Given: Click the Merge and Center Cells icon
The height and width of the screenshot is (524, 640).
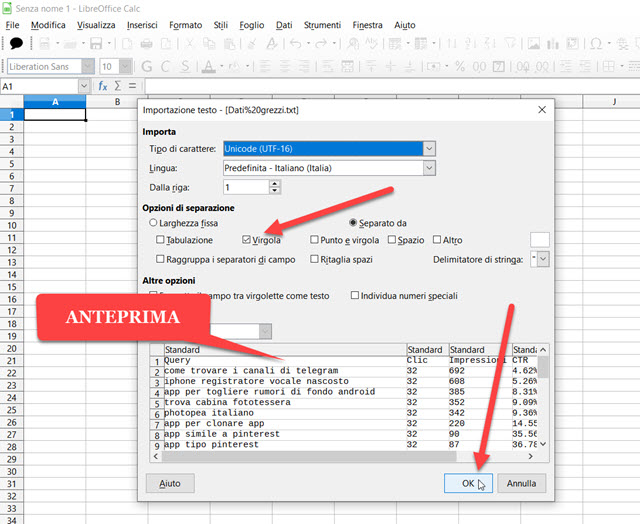Looking at the screenshot, I should point(347,66).
